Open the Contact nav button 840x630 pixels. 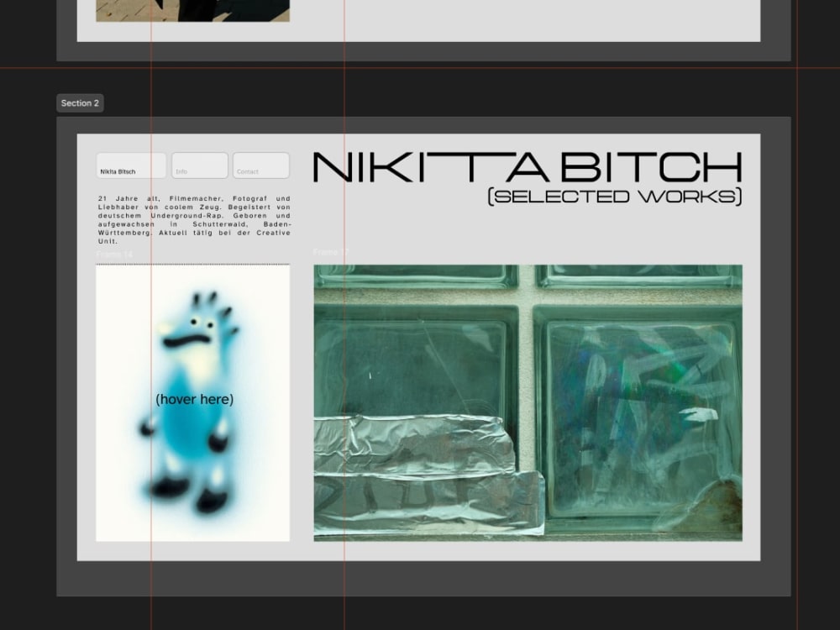[x=261, y=165]
